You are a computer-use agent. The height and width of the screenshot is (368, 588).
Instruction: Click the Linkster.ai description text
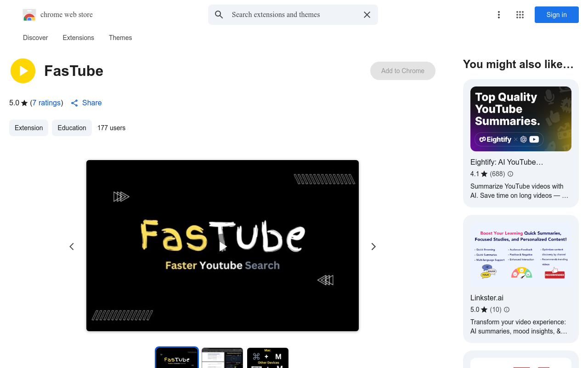(519, 327)
